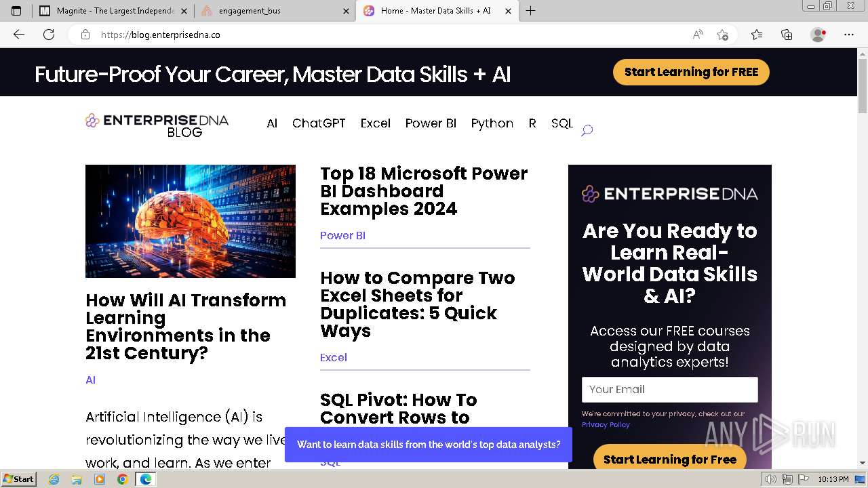Open the Windows Start menu
The width and height of the screenshot is (868, 488).
tap(19, 479)
